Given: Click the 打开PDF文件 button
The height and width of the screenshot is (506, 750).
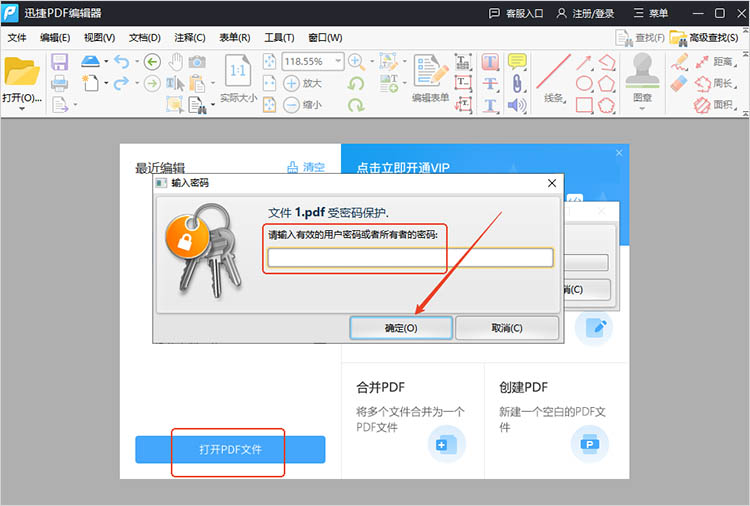Looking at the screenshot, I should click(230, 450).
